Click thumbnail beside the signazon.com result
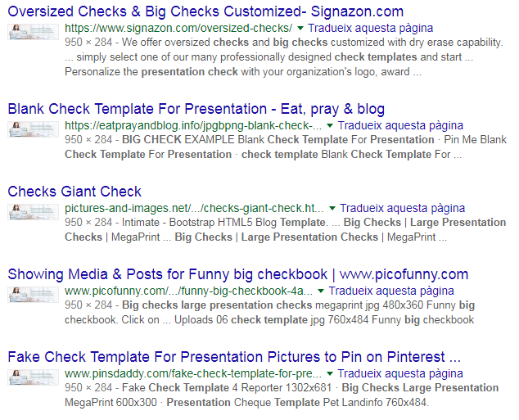The width and height of the screenshot is (519, 420). (33, 32)
